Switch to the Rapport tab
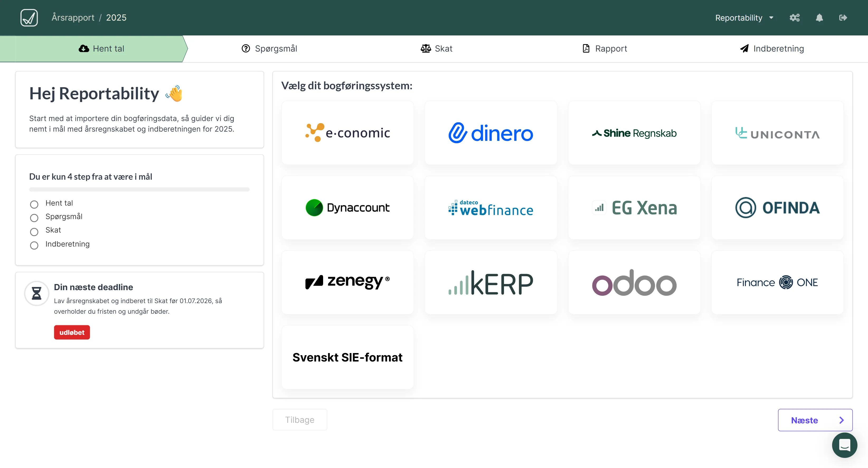868x468 pixels. [x=605, y=49]
